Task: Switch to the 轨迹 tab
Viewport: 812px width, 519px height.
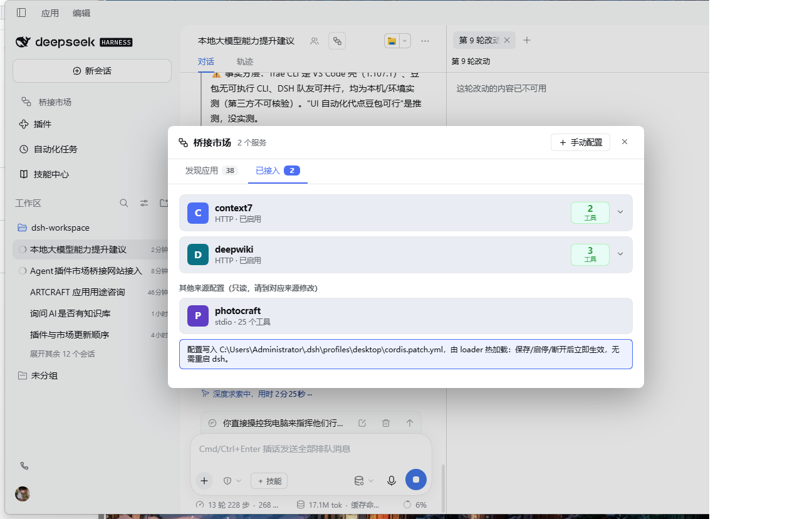Action: click(245, 61)
